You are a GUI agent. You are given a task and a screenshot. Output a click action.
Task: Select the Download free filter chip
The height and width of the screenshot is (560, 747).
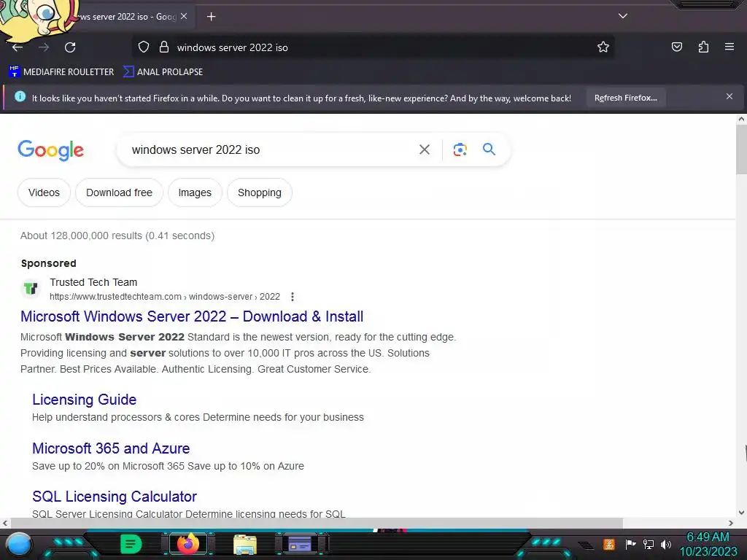click(x=119, y=192)
